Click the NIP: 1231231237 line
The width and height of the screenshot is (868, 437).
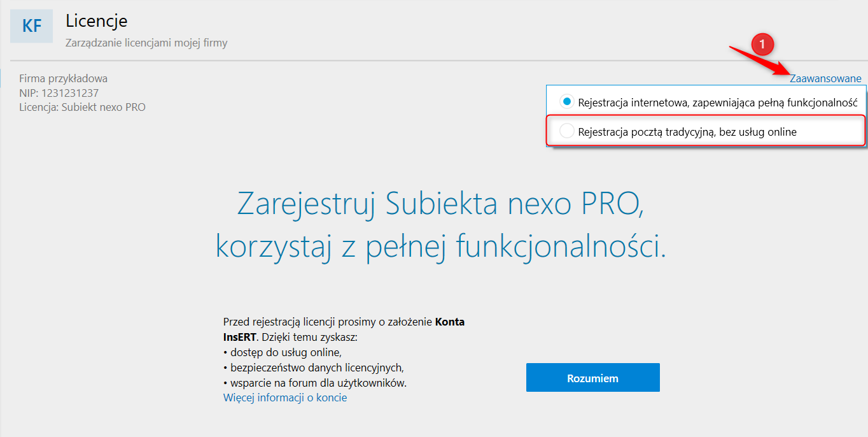click(x=59, y=93)
